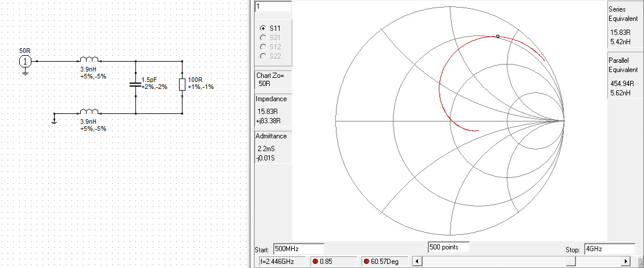Click the 500 points field
The height and width of the screenshot is (268, 644).
click(x=449, y=247)
